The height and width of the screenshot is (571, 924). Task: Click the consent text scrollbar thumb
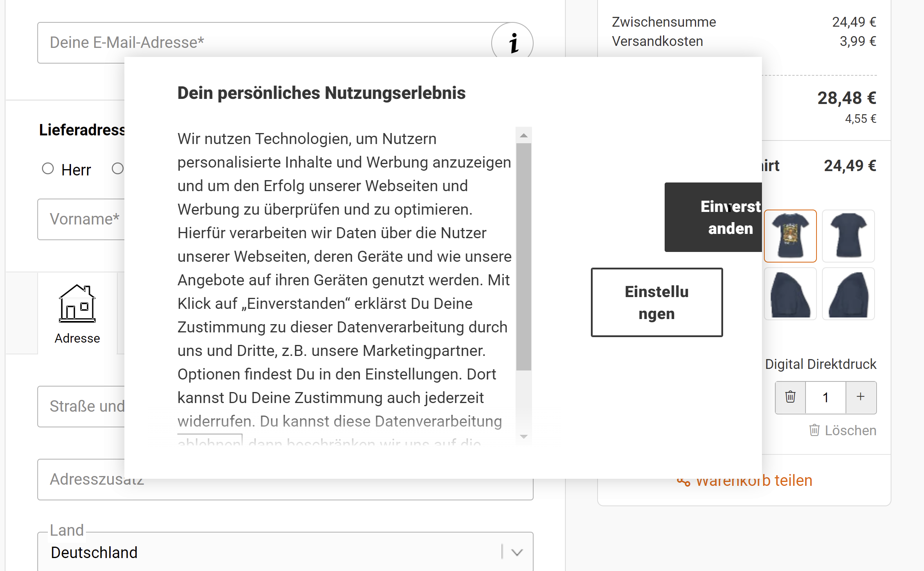[x=523, y=257]
